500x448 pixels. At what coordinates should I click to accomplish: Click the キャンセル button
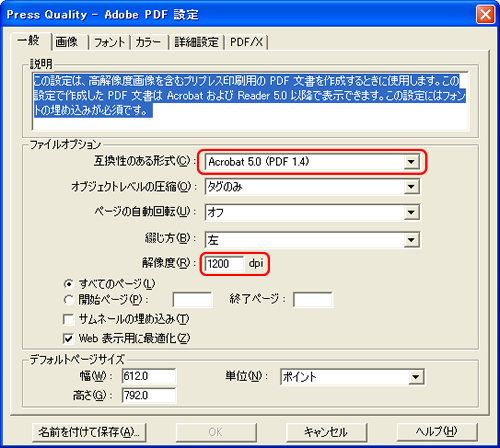[326, 432]
